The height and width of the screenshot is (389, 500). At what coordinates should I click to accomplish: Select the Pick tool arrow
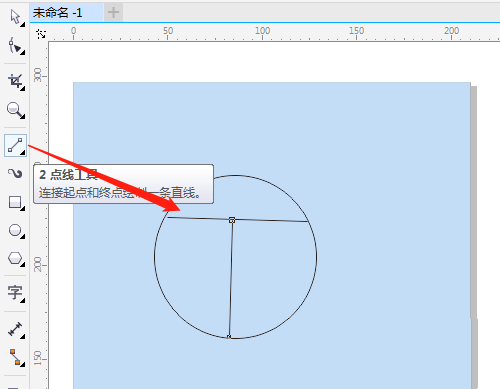click(15, 17)
